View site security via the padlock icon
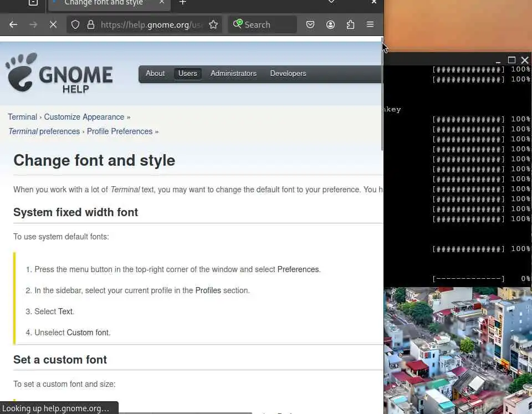 click(90, 24)
